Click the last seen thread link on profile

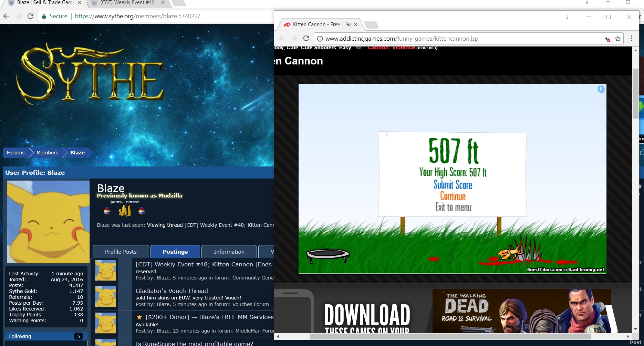point(229,225)
